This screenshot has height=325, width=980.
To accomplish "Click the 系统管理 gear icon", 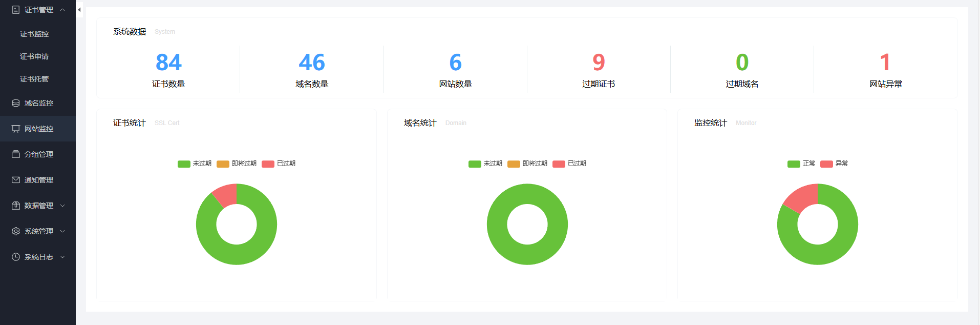I will click(x=16, y=231).
